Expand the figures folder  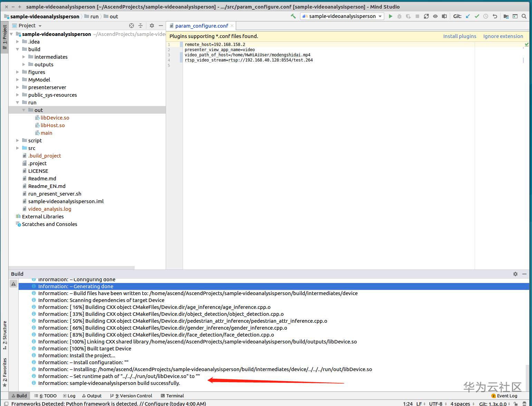[x=18, y=72]
